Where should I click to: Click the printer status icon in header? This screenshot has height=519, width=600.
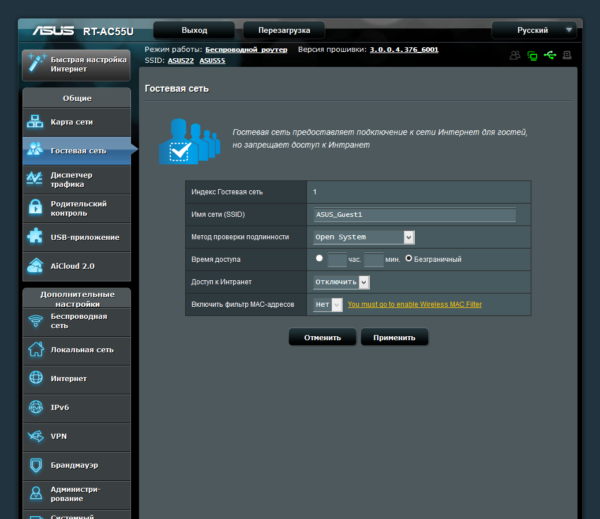[567, 55]
